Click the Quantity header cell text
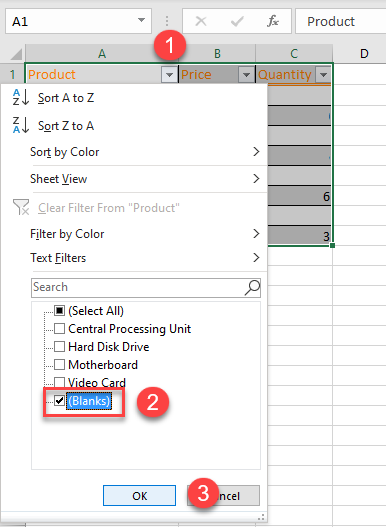 click(x=284, y=75)
